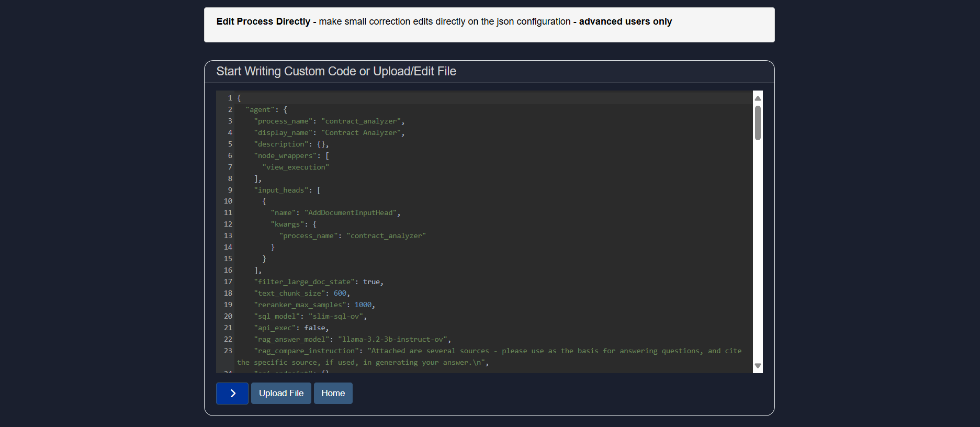Place cursor on "Contract Analyzer" display name value
Screen dimensions: 980x427
tap(361, 133)
